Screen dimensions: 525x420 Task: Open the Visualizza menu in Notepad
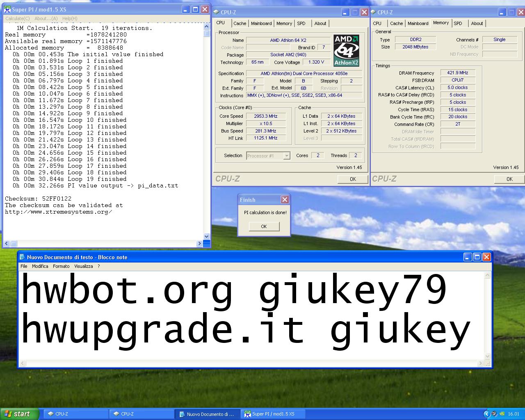pos(84,266)
